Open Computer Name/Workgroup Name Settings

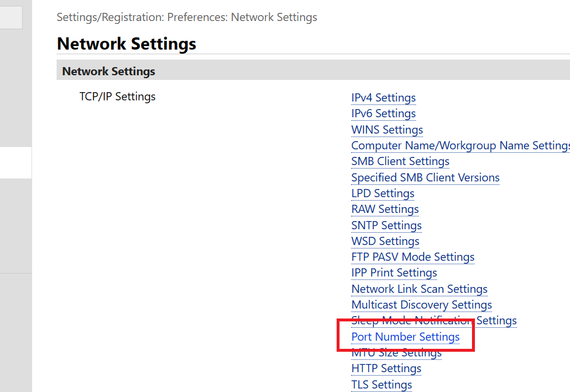pos(455,145)
